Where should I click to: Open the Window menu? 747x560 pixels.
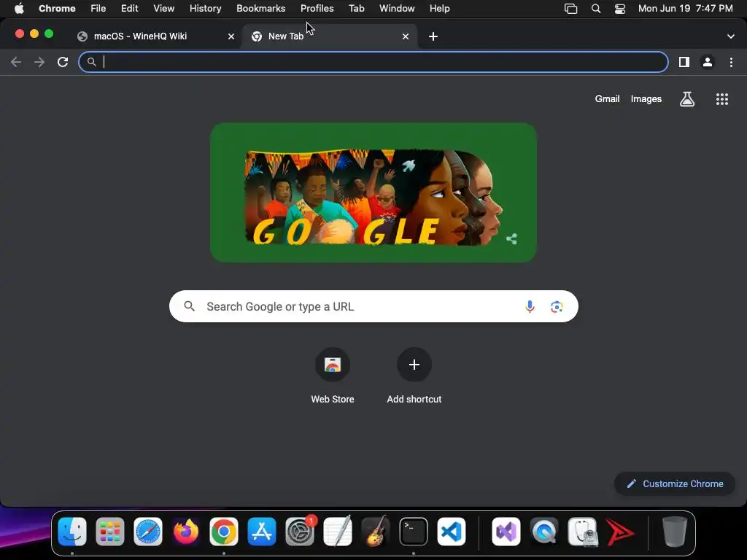pyautogui.click(x=397, y=9)
